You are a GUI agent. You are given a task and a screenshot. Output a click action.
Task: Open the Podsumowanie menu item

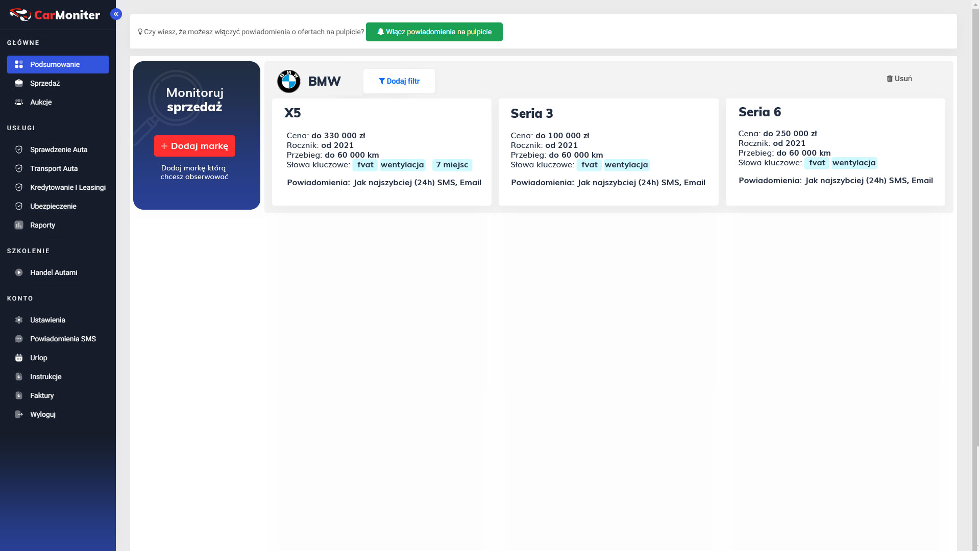click(58, 64)
